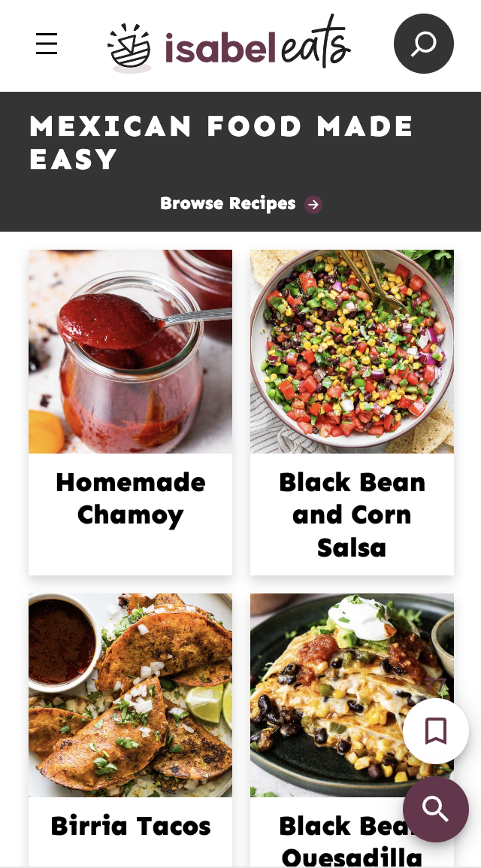Click the isabel eats wordmark text

(x=258, y=44)
